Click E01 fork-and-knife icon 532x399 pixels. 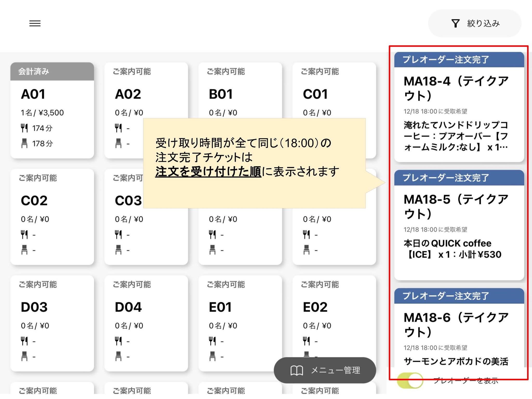tap(212, 341)
